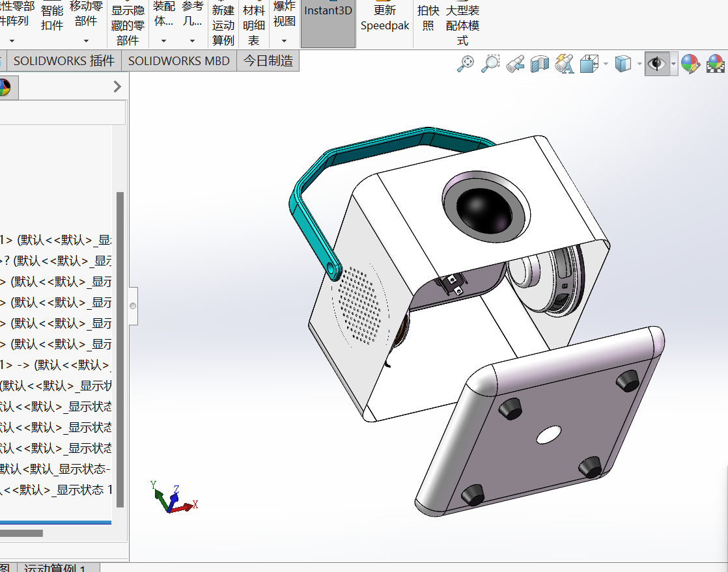728x572 pixels.
Task: Click the Zoom to Fit icon
Action: click(465, 64)
